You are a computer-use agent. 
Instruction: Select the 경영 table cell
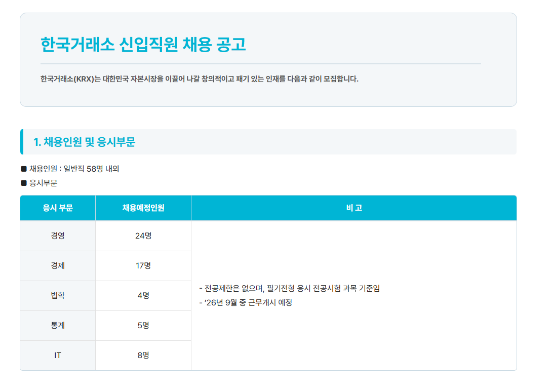pyautogui.click(x=58, y=236)
